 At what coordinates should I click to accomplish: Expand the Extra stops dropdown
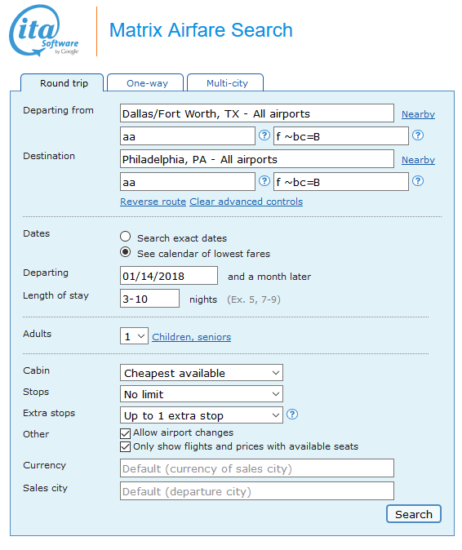tap(201, 415)
